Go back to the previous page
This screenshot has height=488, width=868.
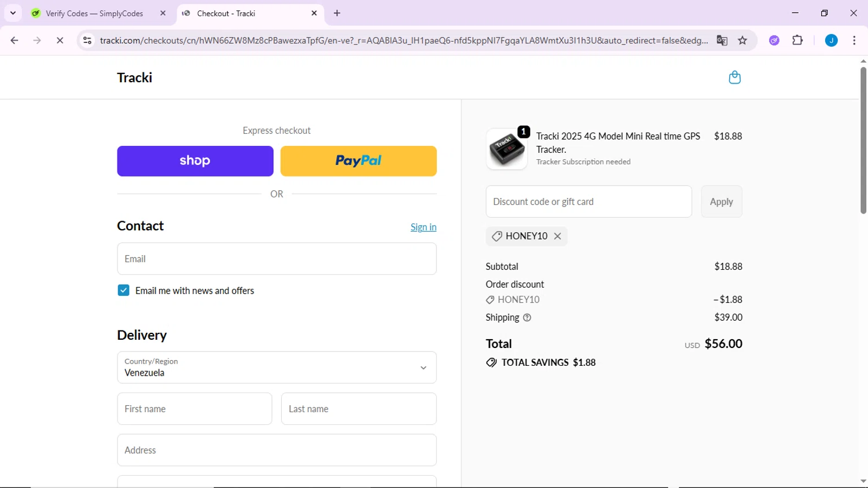tap(14, 41)
